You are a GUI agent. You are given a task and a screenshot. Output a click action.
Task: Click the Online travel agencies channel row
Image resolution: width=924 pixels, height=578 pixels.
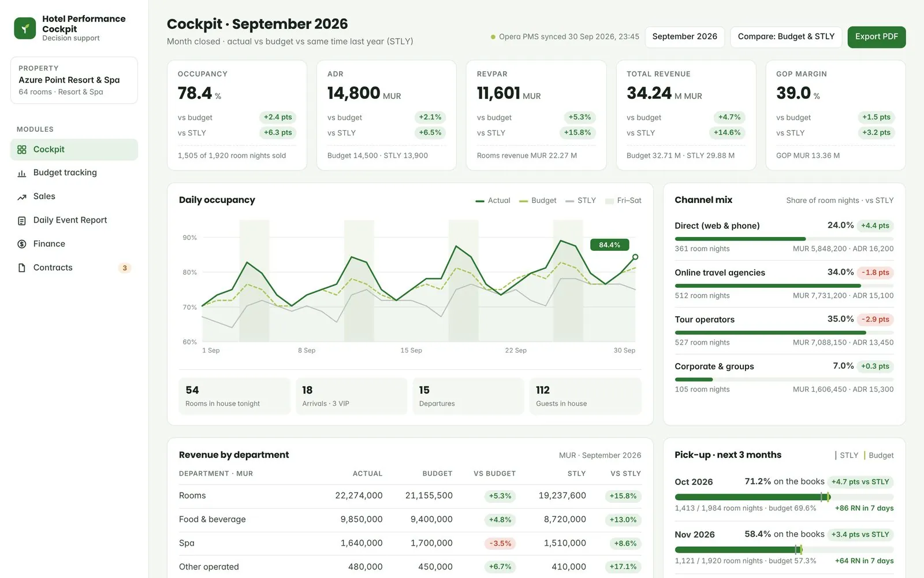(x=784, y=284)
